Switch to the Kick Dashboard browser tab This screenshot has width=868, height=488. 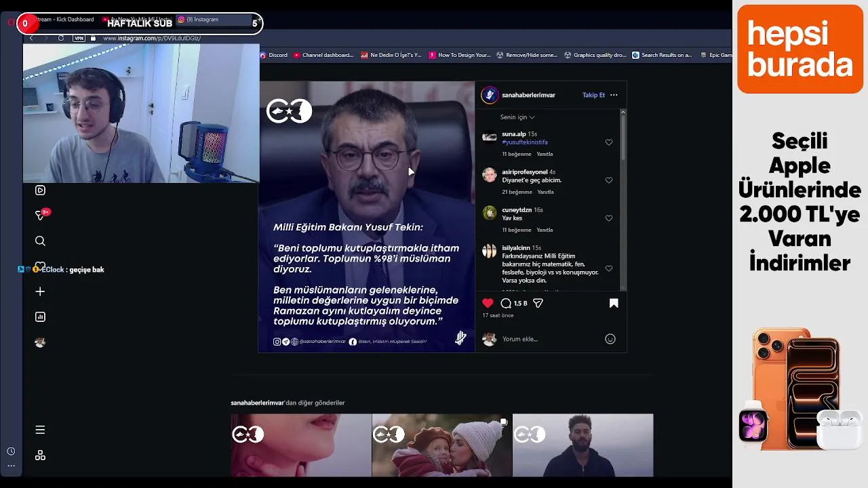coord(64,20)
